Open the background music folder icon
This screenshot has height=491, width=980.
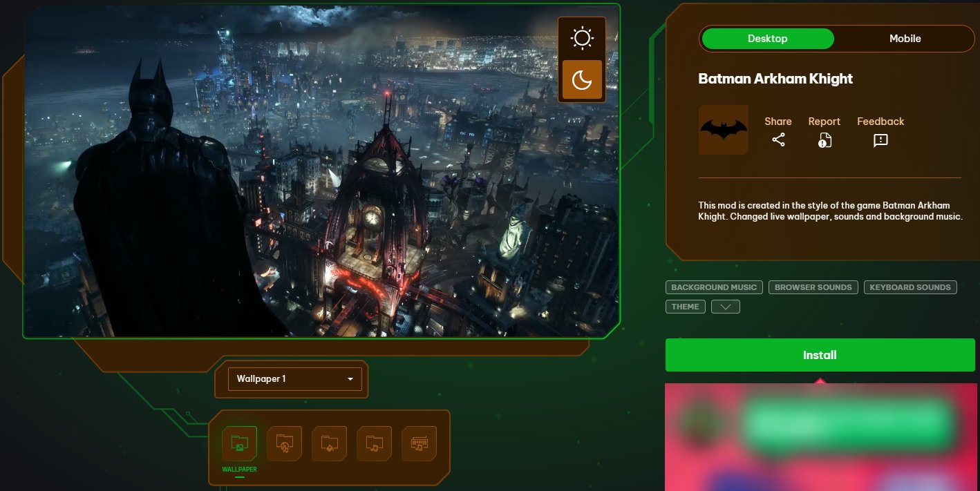[374, 443]
